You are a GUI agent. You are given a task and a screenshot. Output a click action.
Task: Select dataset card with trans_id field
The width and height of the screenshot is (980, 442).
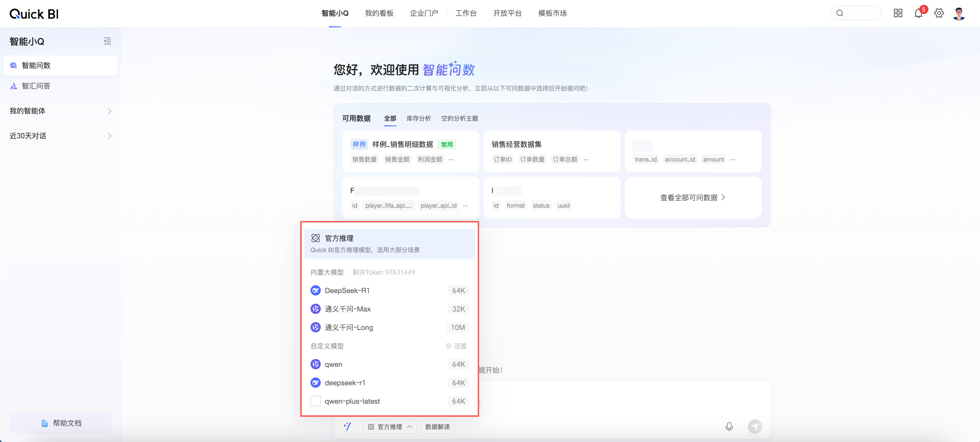[x=693, y=152]
